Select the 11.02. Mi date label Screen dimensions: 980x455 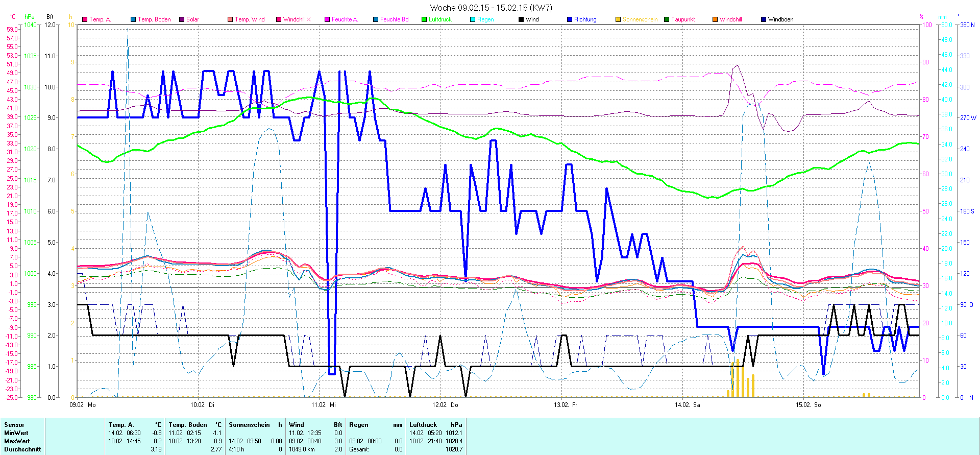(324, 405)
